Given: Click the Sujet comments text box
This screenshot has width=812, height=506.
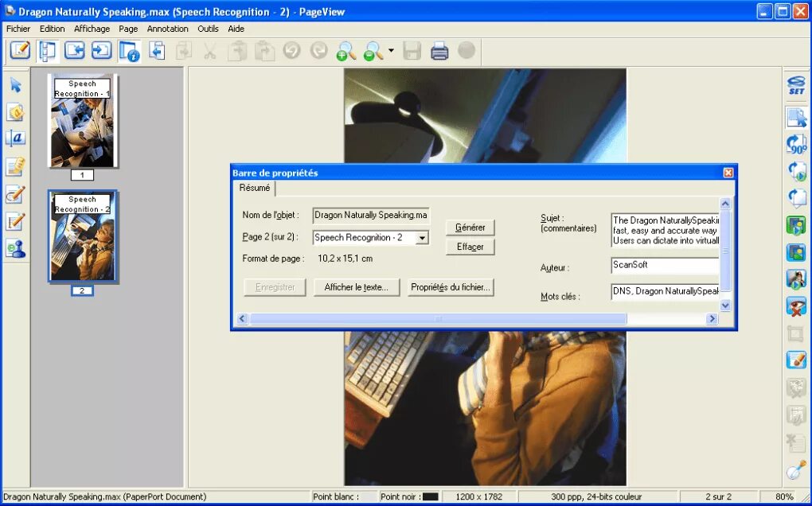Looking at the screenshot, I should pos(665,230).
